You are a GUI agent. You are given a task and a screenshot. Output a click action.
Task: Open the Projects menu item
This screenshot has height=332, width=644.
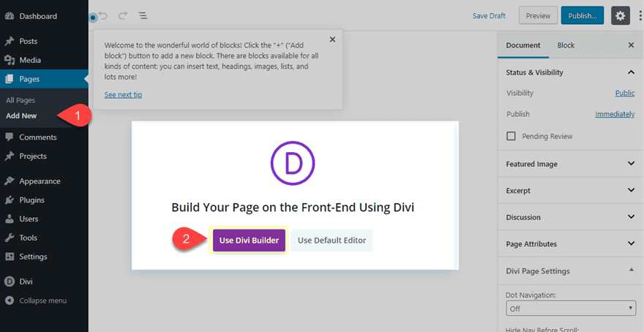click(x=33, y=156)
